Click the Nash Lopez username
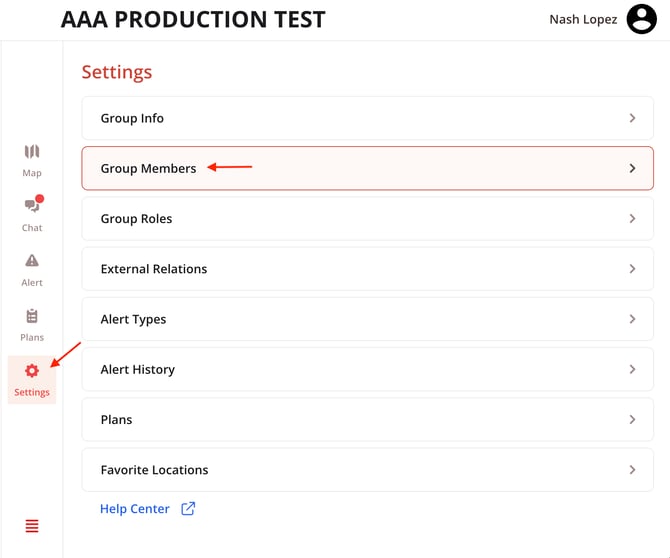670x558 pixels. 583,19
